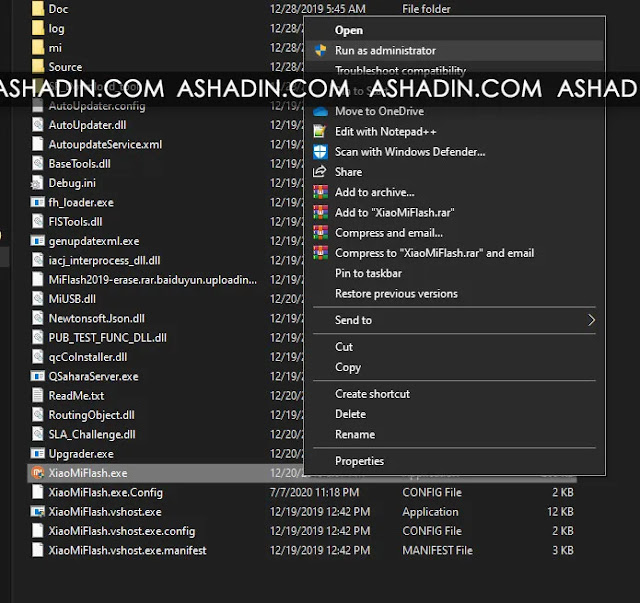
Task: Select the FISTools.dll file name
Action: click(75, 222)
